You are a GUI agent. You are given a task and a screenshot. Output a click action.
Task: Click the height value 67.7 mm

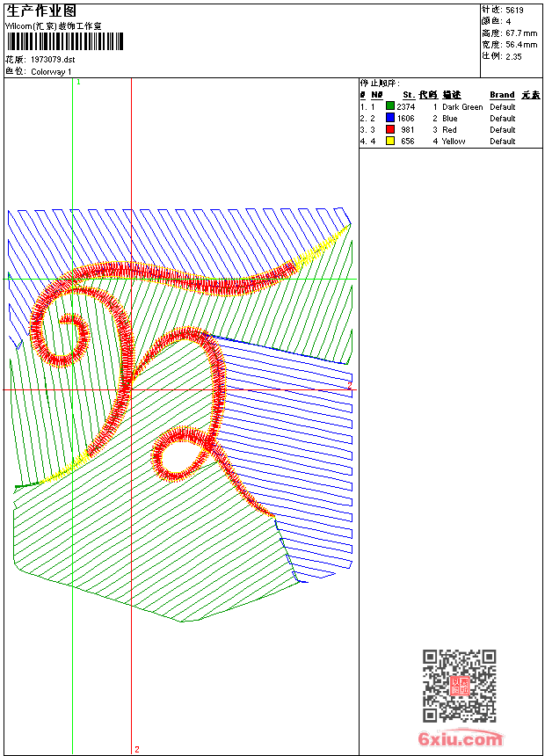point(521,33)
